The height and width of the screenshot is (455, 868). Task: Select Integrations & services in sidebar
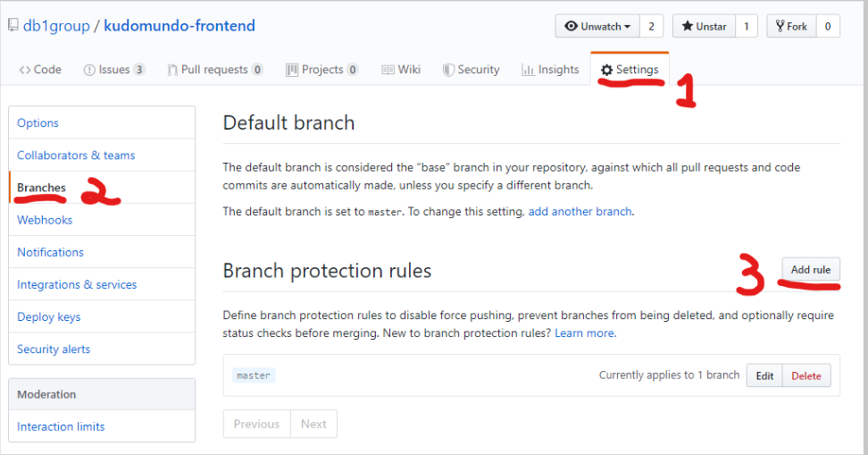tap(102, 284)
